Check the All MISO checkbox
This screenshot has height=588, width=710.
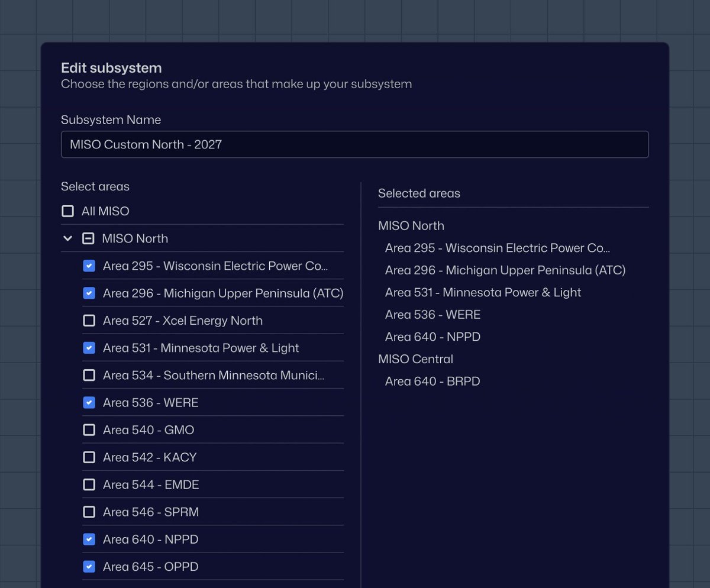68,211
